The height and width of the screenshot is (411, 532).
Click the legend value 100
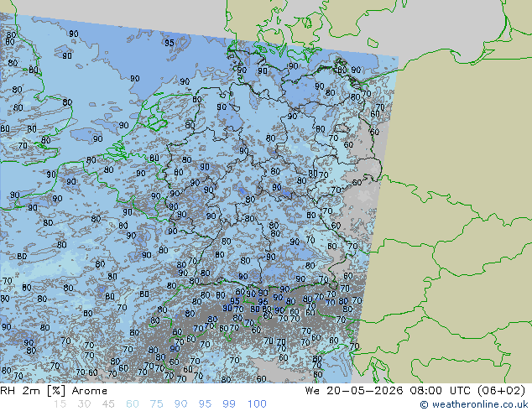click(x=257, y=404)
